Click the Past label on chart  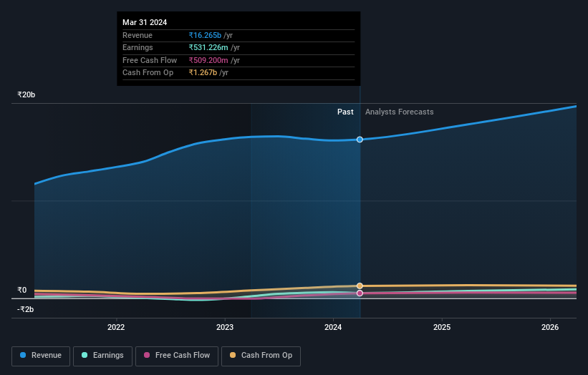click(345, 112)
